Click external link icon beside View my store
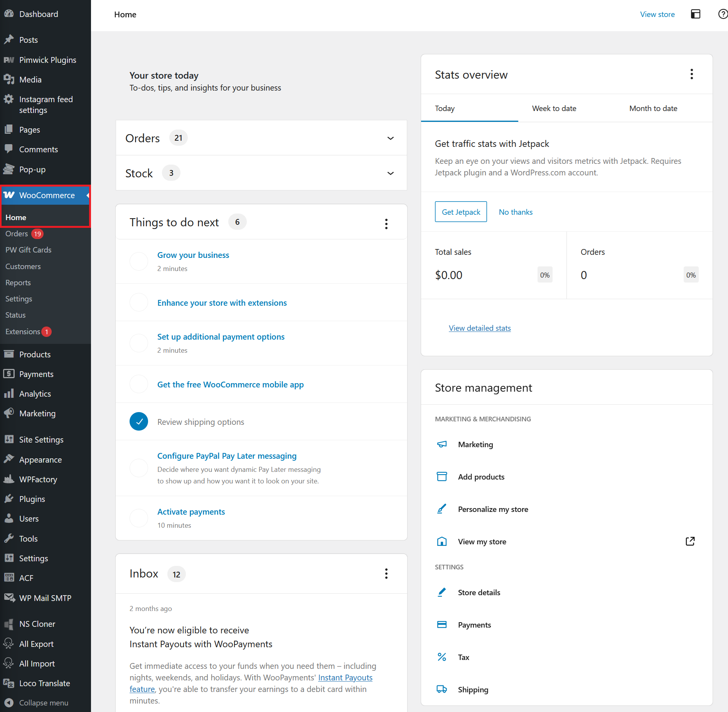The width and height of the screenshot is (728, 712). click(x=690, y=541)
